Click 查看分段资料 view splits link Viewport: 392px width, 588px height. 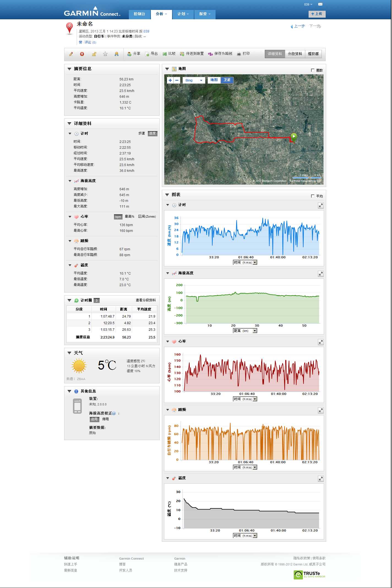[x=146, y=300]
